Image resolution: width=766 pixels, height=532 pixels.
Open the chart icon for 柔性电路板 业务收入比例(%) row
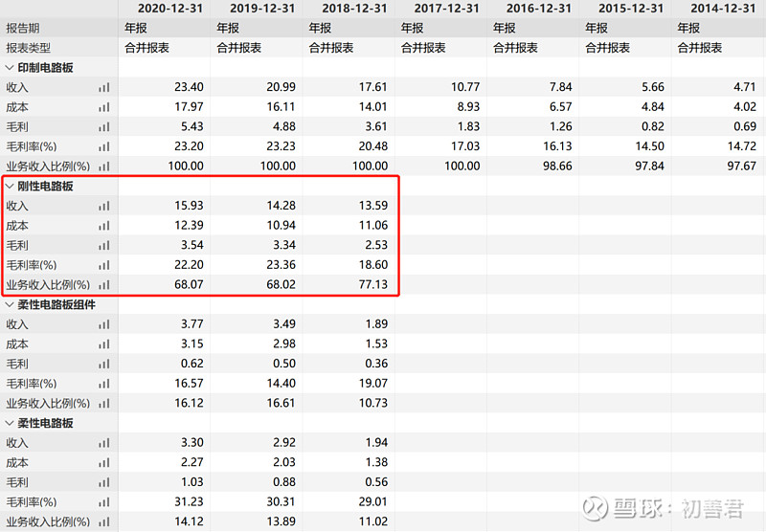pyautogui.click(x=104, y=521)
